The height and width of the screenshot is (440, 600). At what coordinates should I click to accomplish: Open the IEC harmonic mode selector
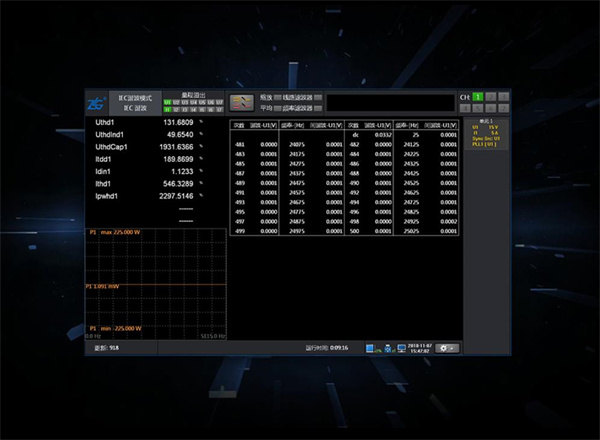click(134, 101)
